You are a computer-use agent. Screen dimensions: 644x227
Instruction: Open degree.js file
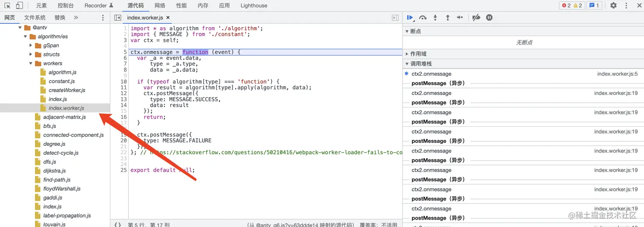coord(54,144)
